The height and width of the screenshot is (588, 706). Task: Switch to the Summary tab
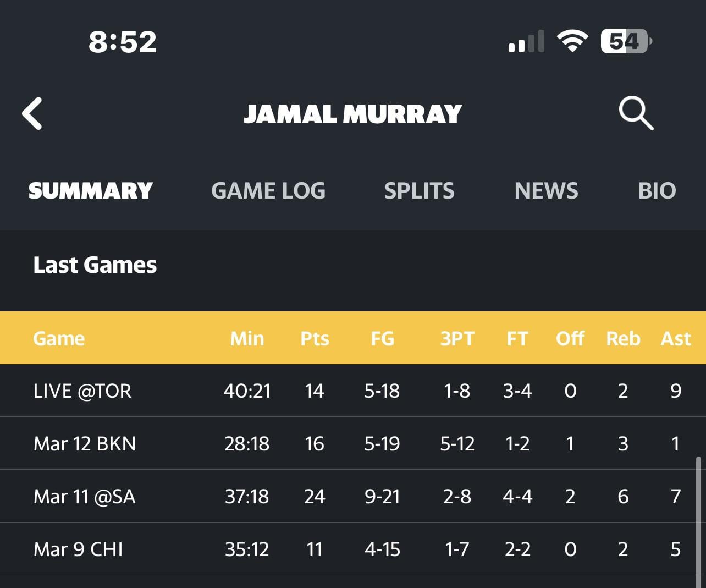[91, 191]
